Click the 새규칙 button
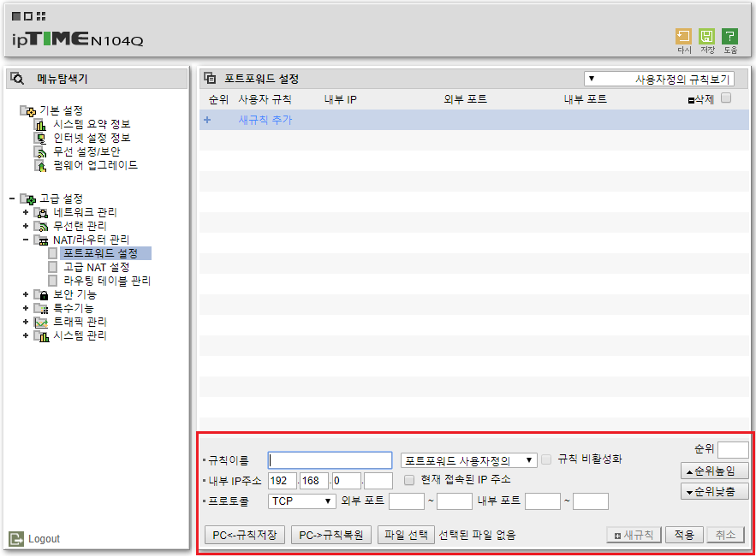Viewport: 756px width, 557px height. pos(634,535)
